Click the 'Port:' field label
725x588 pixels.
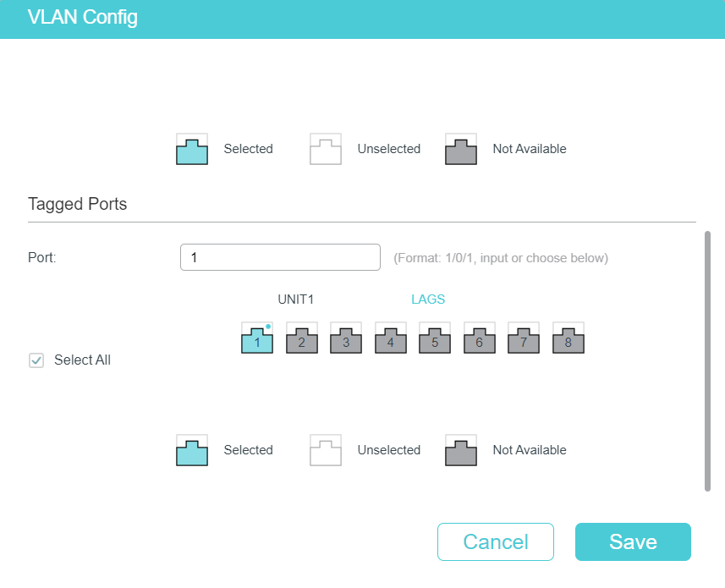click(x=42, y=257)
